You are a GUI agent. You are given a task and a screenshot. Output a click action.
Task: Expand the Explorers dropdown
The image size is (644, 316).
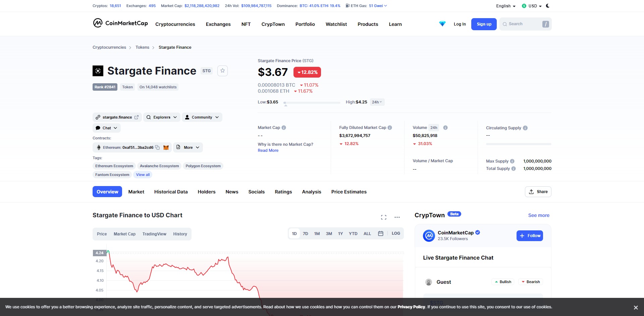[x=162, y=117]
